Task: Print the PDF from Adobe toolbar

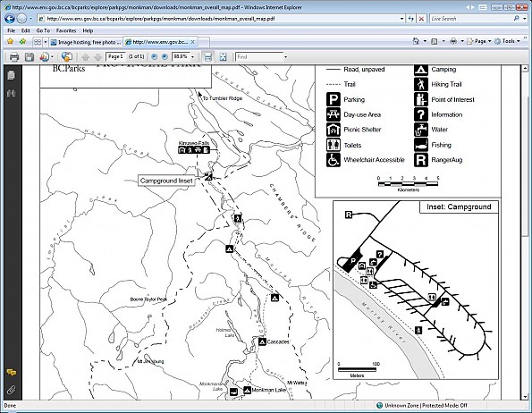Action: [14, 57]
